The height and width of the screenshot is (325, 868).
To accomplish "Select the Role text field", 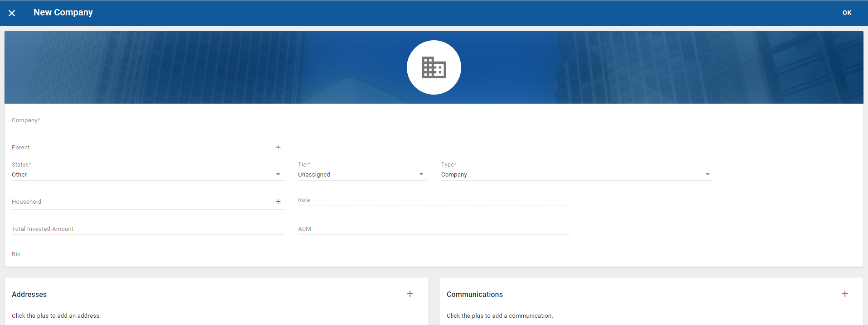I will [433, 200].
